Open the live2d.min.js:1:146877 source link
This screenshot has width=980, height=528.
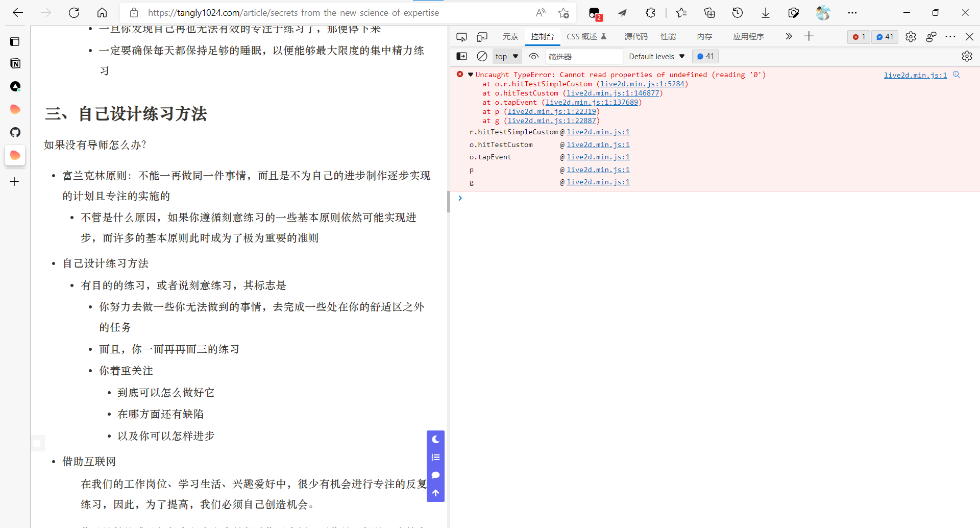[x=612, y=93]
